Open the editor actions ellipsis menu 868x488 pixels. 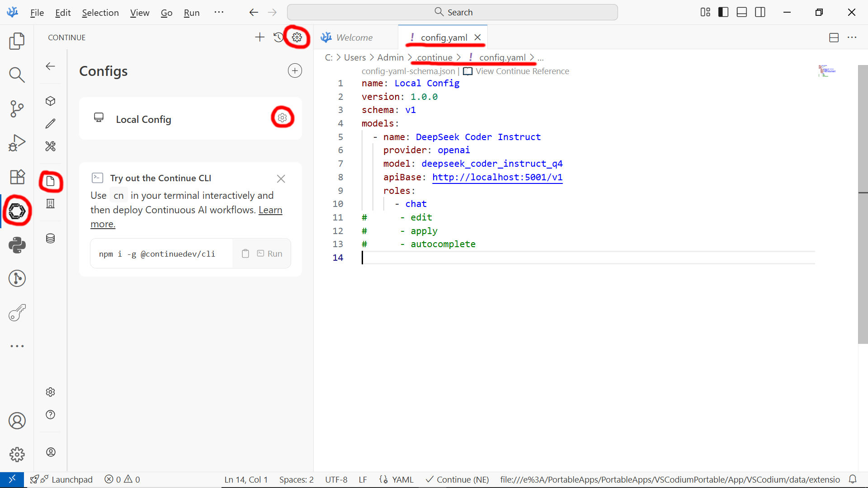pos(853,38)
